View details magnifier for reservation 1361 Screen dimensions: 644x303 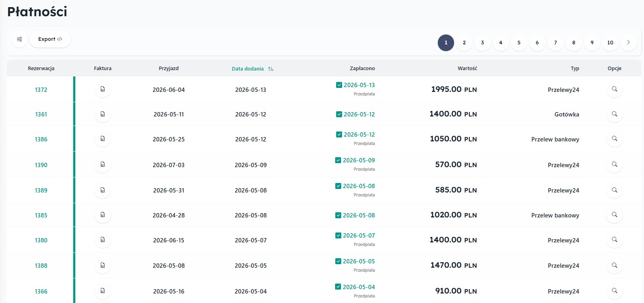point(615,114)
